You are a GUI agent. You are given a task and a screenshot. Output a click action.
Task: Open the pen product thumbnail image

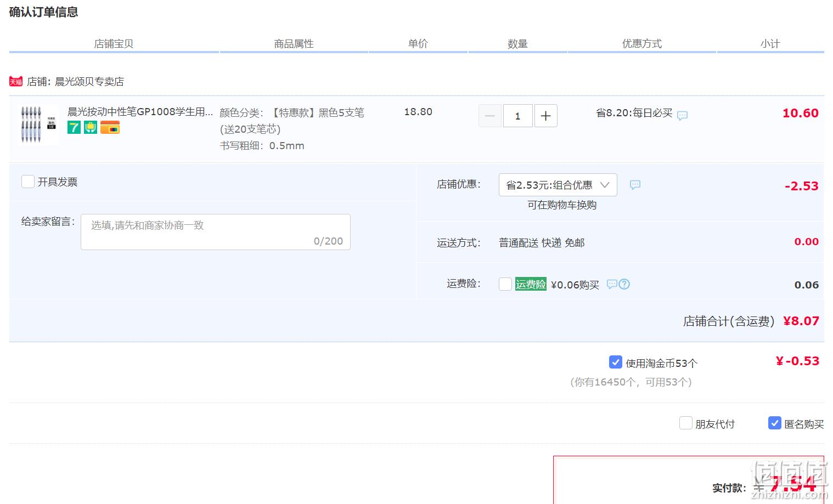(x=38, y=125)
